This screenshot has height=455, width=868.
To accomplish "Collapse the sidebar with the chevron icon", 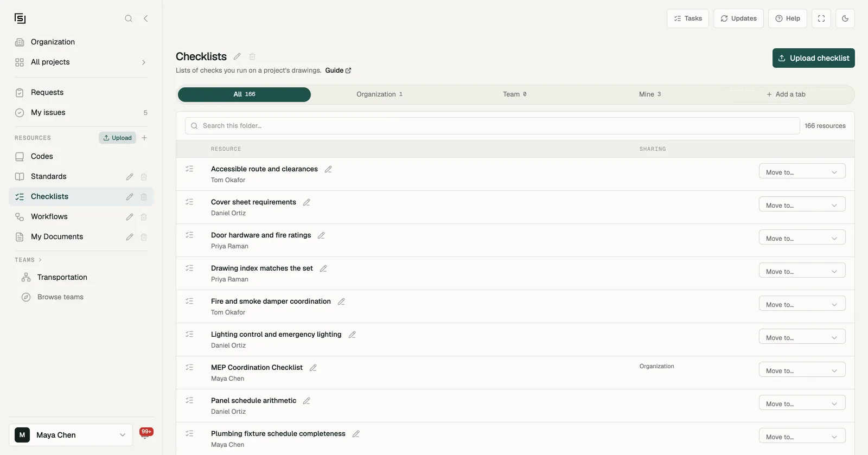I will [145, 18].
